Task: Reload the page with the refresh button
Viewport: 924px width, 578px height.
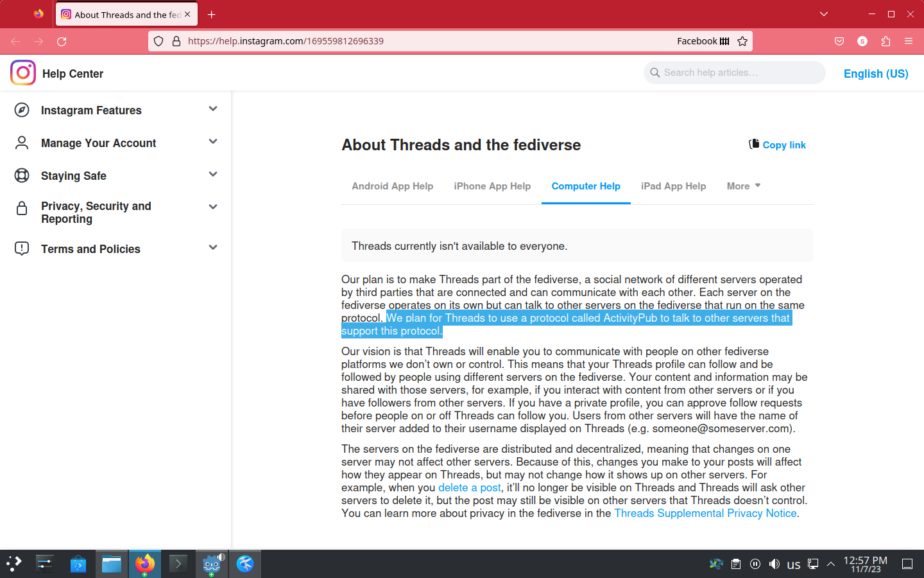Action: pyautogui.click(x=62, y=41)
